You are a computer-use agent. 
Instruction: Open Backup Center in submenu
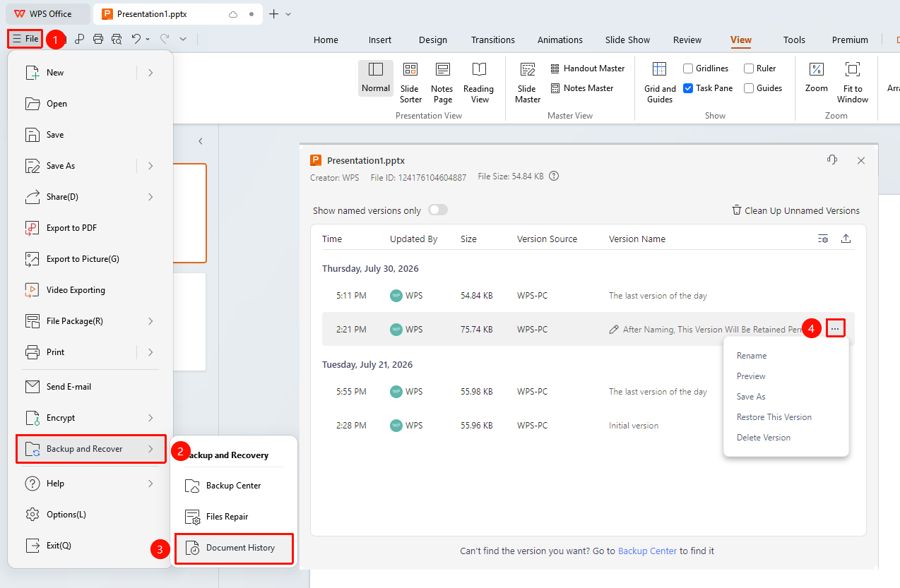point(234,486)
